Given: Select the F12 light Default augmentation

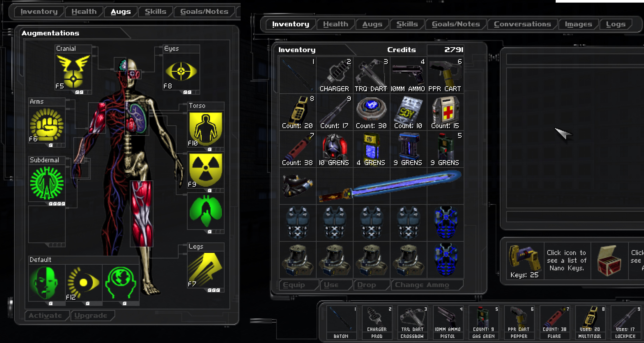Looking at the screenshot, I should tap(84, 283).
